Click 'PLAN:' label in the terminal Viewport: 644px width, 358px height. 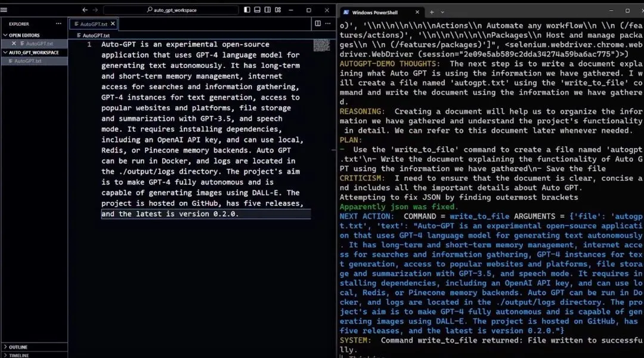[351, 140]
